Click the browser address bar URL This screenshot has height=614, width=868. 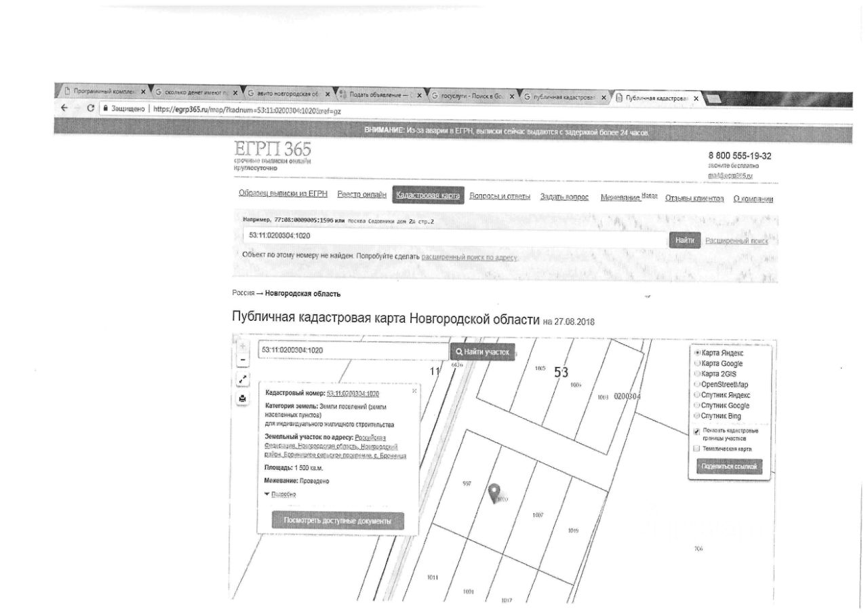pos(242,109)
